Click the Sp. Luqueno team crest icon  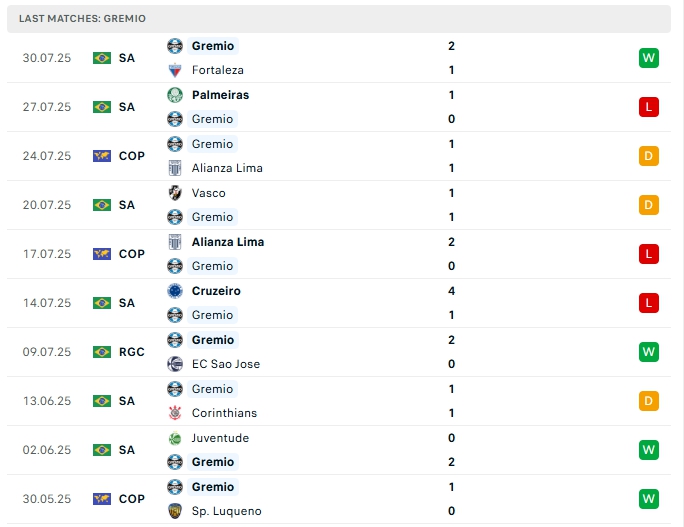[x=175, y=511]
